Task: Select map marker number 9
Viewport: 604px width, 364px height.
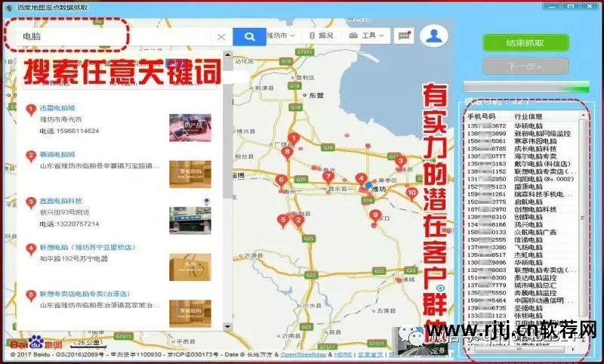Action: pos(374,217)
